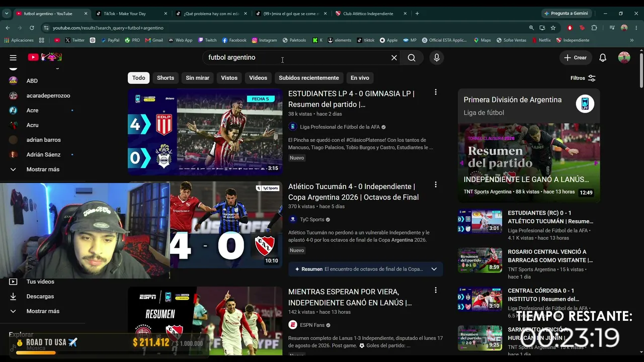
Task: Open the bookmarked tiktok shortcut
Action: click(365, 40)
